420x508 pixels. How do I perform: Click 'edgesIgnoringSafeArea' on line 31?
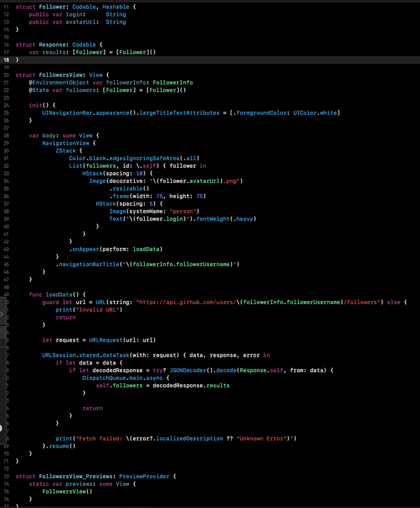point(144,158)
